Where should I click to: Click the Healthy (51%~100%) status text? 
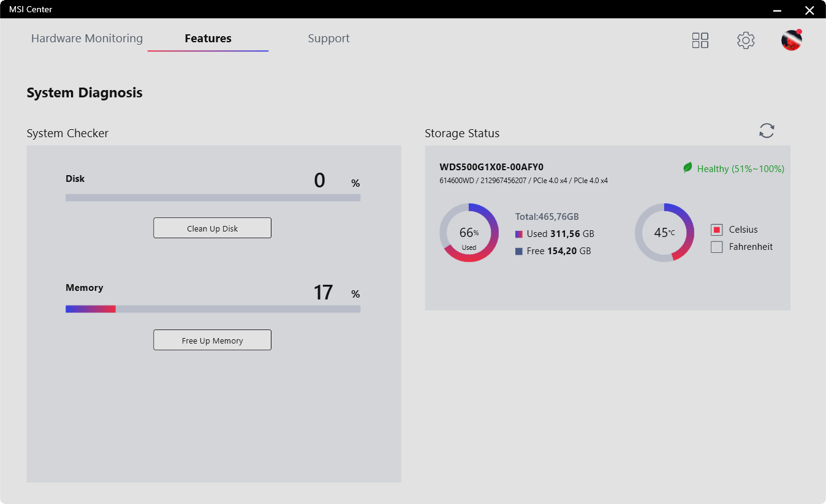(741, 168)
